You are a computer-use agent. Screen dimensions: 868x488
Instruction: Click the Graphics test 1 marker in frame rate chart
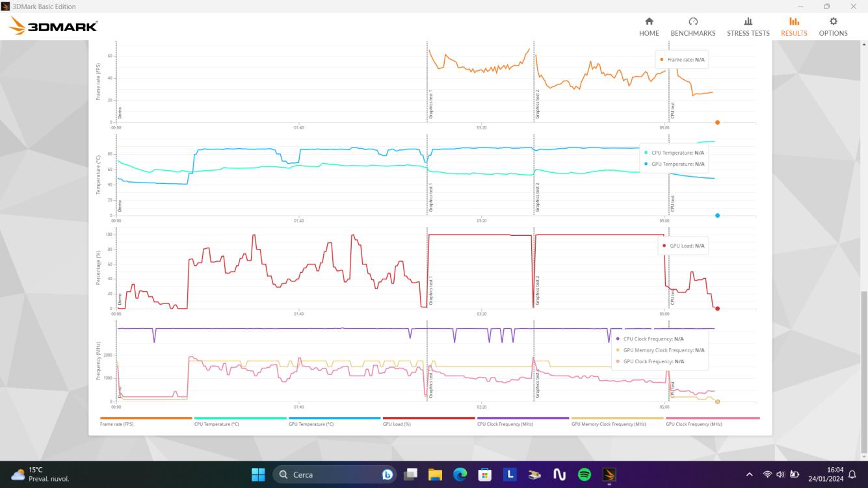tap(430, 104)
